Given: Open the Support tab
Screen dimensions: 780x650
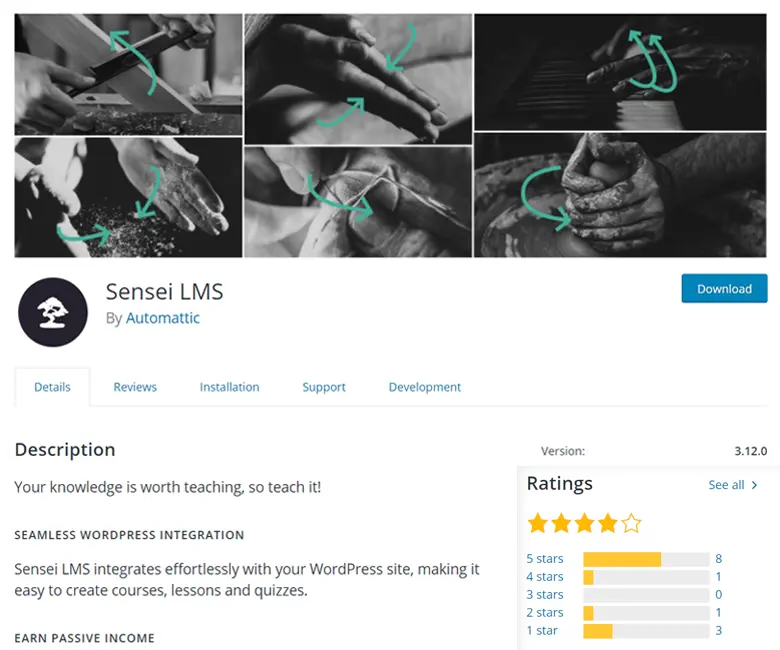Looking at the screenshot, I should click(324, 387).
